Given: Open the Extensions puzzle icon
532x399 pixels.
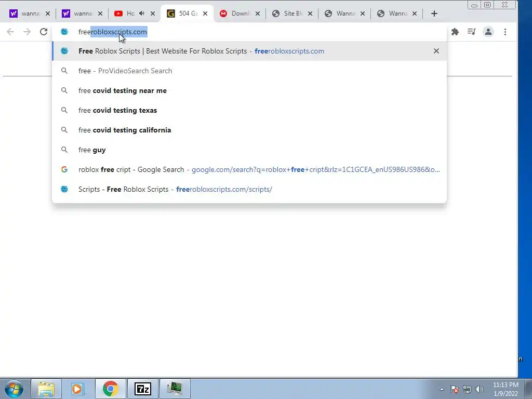Looking at the screenshot, I should click(x=455, y=32).
